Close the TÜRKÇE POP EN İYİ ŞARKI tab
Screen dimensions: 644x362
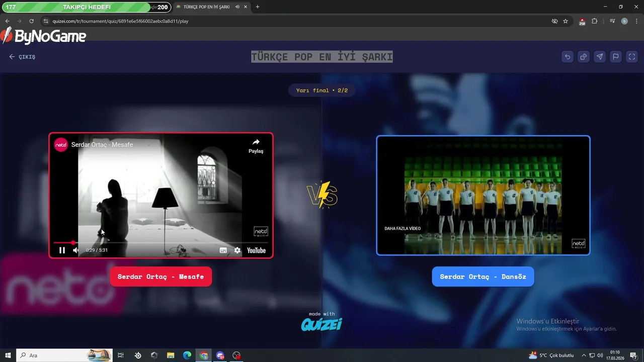point(246,7)
